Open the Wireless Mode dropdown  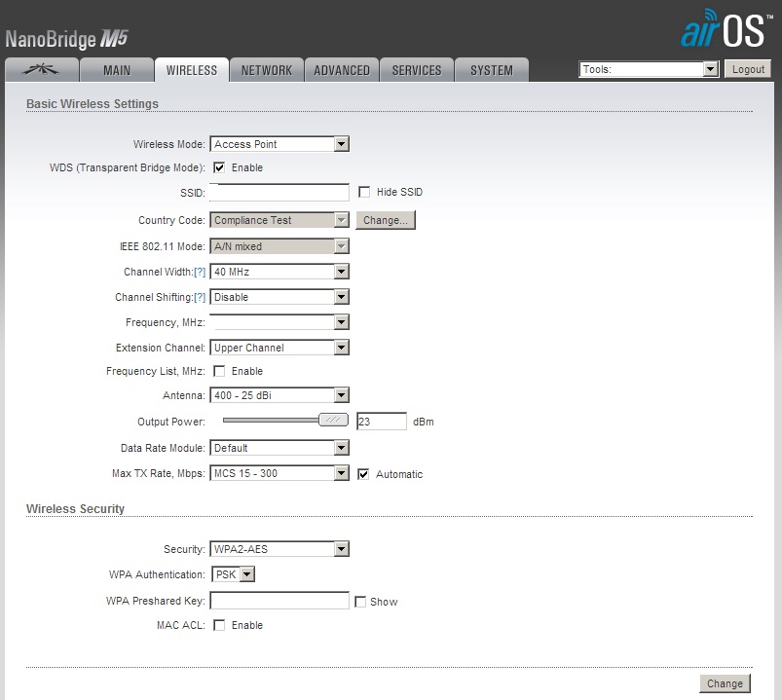tap(279, 144)
